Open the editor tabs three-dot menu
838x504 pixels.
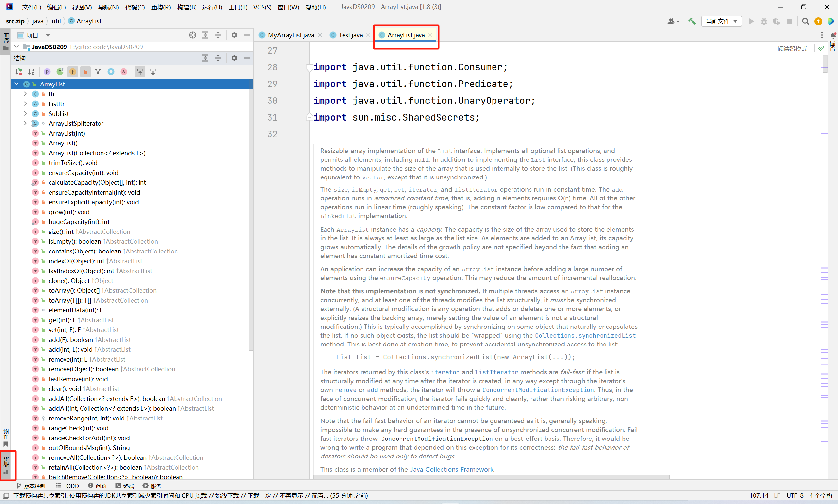click(x=822, y=35)
